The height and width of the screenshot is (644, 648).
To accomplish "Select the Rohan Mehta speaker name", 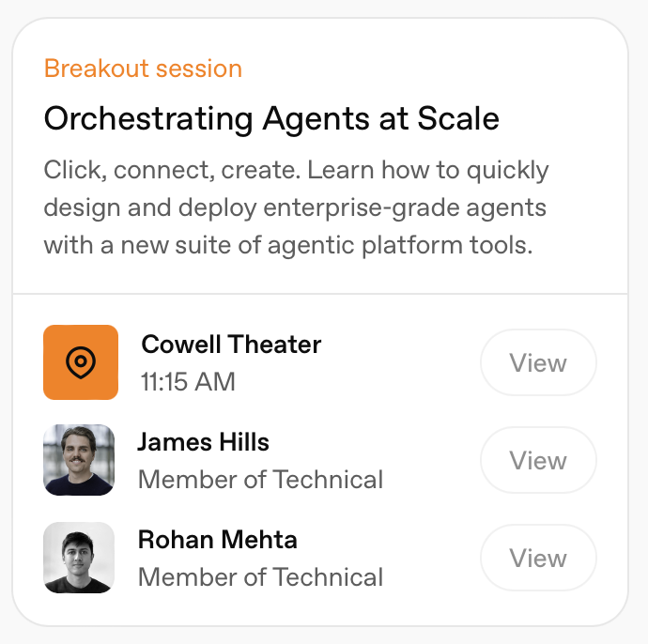I will [x=217, y=540].
